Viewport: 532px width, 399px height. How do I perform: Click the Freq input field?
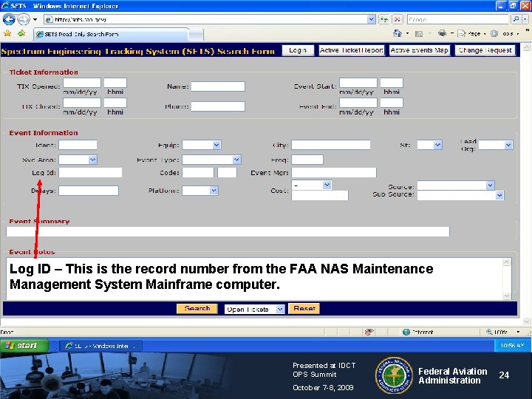(307, 160)
